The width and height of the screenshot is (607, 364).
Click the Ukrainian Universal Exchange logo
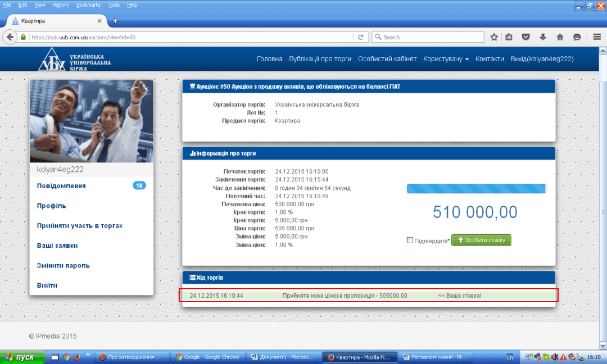(x=75, y=59)
